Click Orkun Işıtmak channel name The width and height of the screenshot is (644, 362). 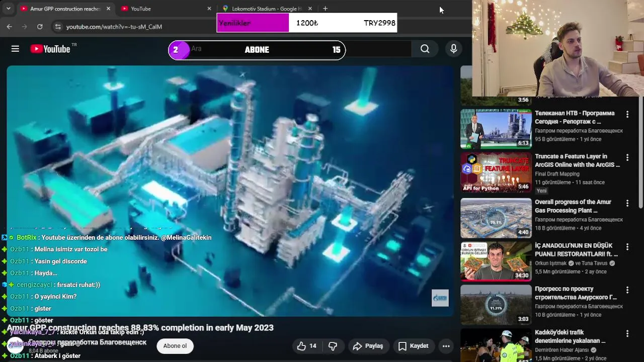pos(551,263)
